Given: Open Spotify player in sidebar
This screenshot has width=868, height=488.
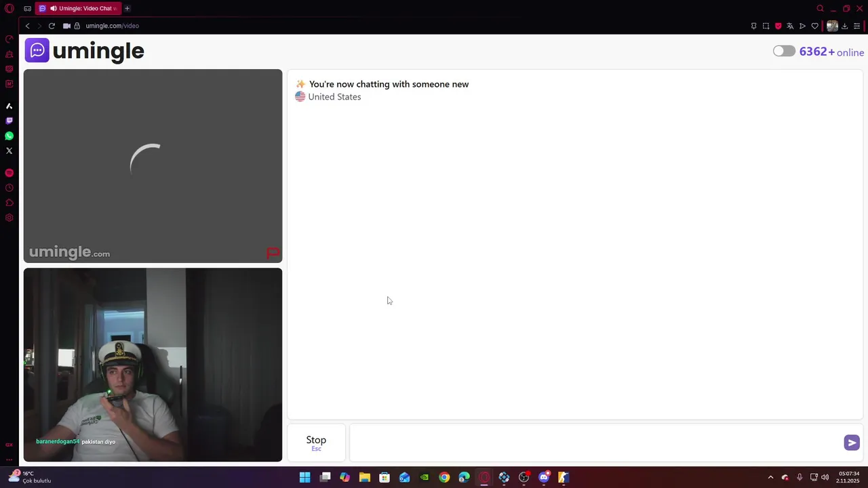Looking at the screenshot, I should [9, 173].
